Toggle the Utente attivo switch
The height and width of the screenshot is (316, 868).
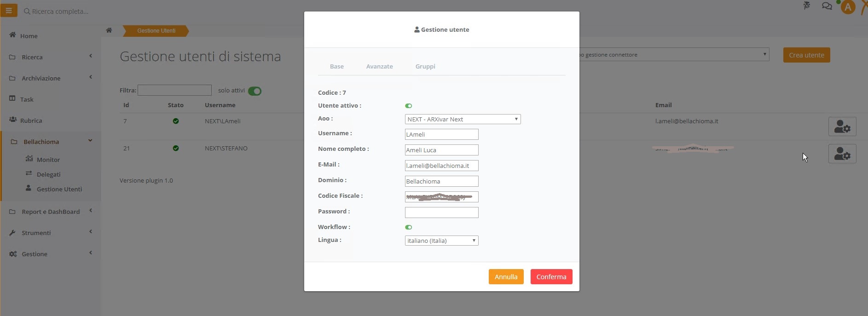[x=408, y=106]
